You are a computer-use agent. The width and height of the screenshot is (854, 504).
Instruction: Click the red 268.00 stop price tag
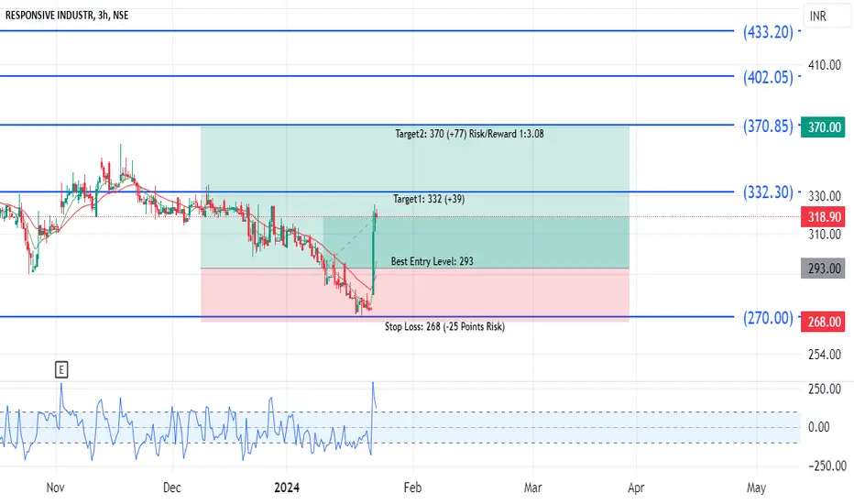coord(823,322)
